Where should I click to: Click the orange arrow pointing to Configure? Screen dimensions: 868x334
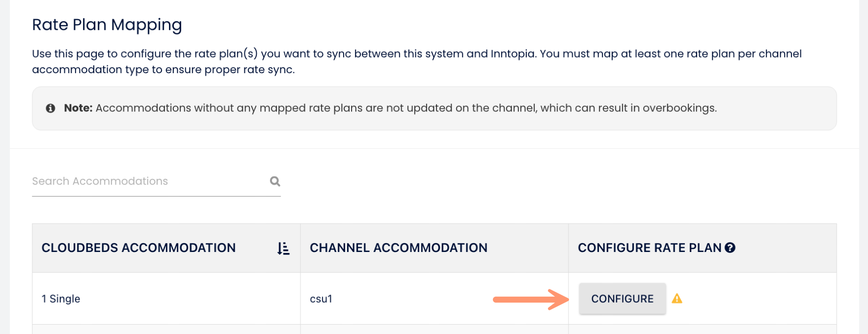[x=530, y=299]
